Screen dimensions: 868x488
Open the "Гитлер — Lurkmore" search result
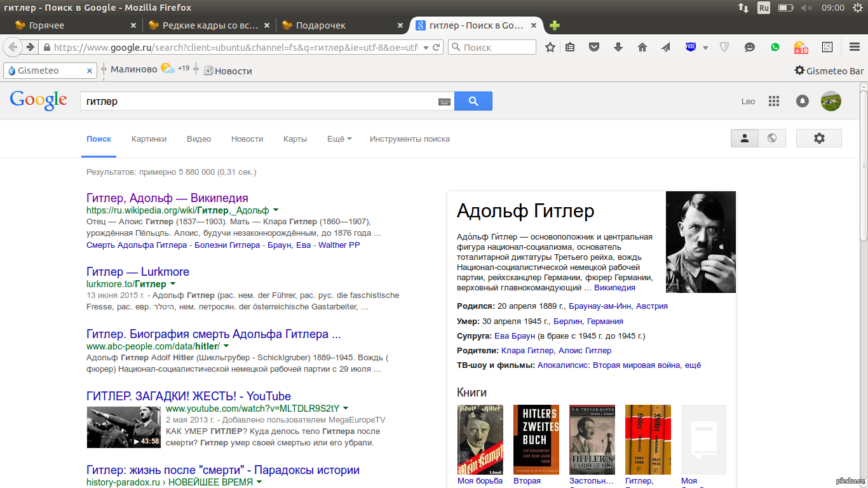point(138,272)
